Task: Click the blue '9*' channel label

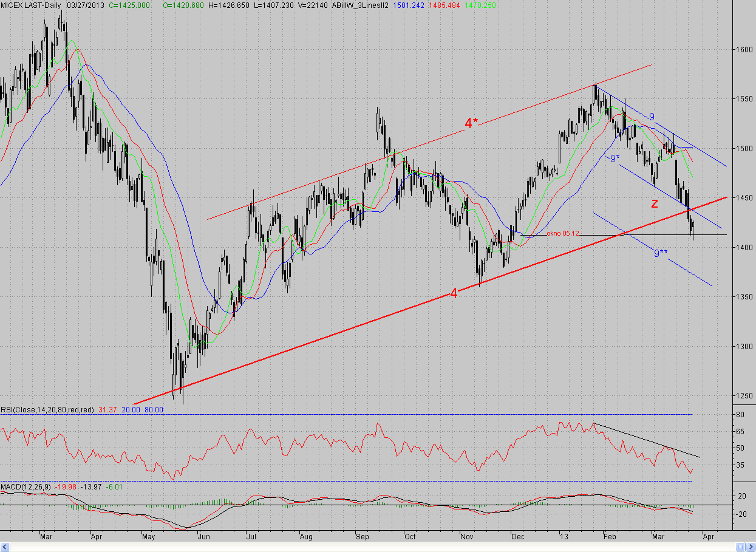Action: 615,158
